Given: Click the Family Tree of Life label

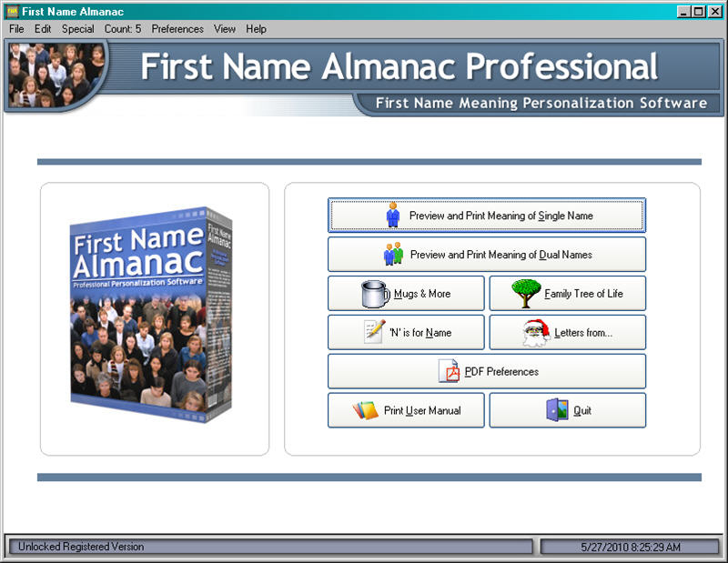Looking at the screenshot, I should tap(583, 294).
